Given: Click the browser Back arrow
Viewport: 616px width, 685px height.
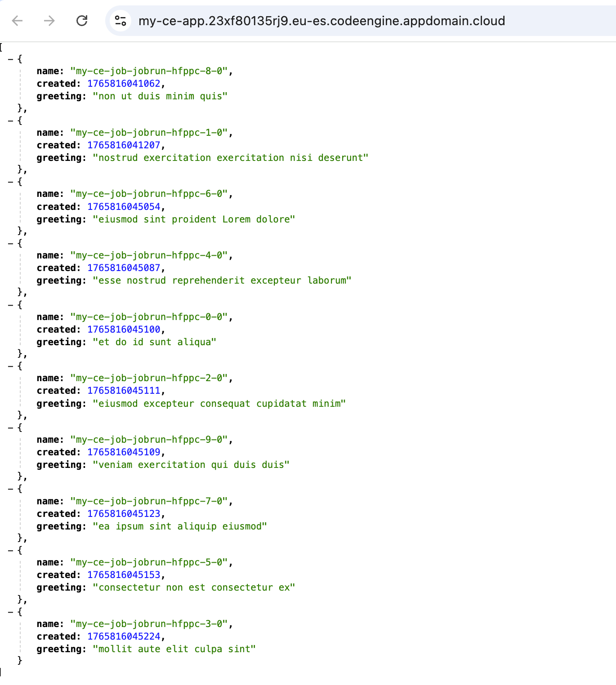Looking at the screenshot, I should (17, 21).
